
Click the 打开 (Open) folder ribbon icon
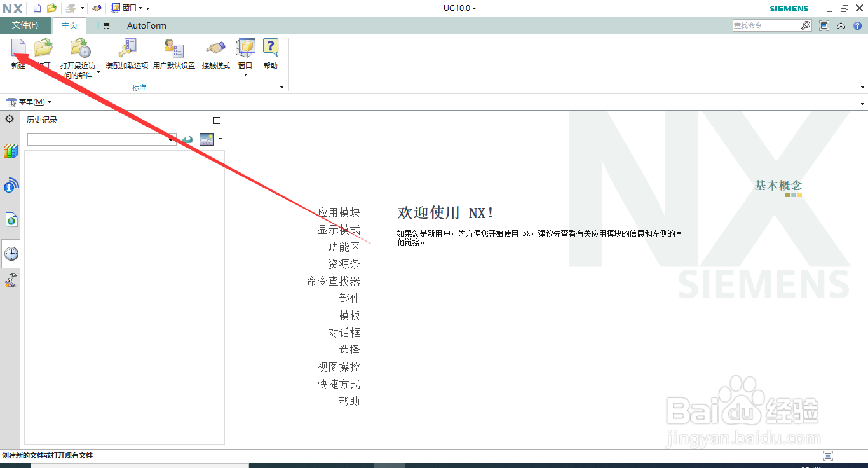[x=44, y=48]
